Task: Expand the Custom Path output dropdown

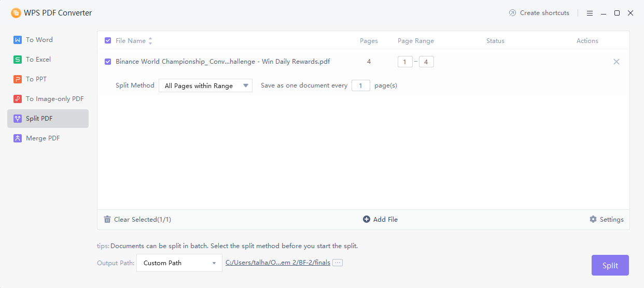Action: point(179,263)
